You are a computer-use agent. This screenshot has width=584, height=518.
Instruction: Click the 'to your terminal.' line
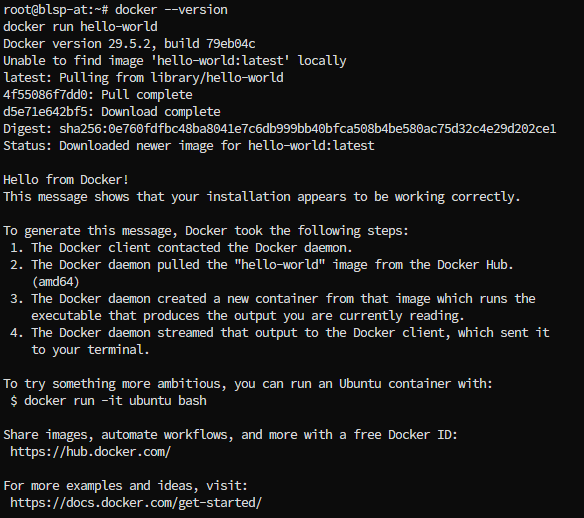90,350
